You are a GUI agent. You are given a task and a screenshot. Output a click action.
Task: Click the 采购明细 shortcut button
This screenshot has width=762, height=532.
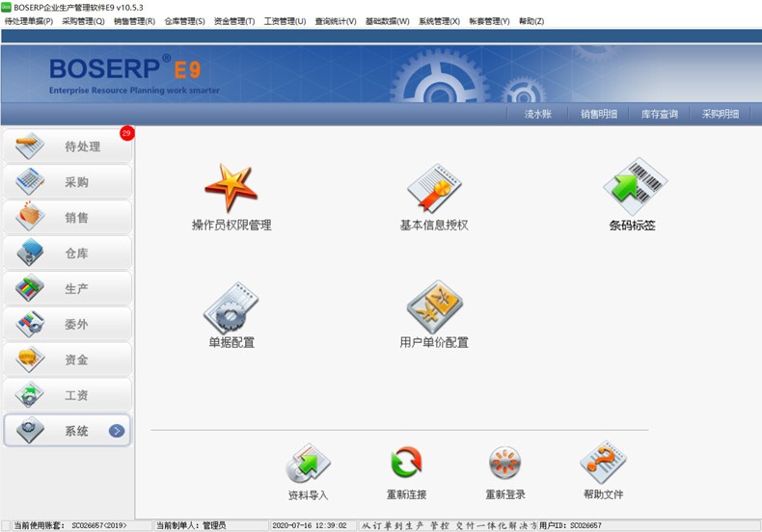click(721, 114)
